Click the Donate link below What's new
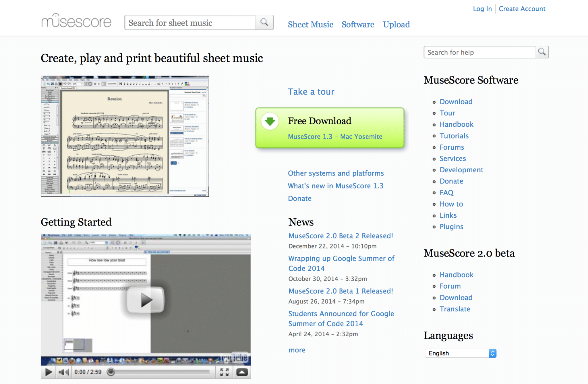 [x=300, y=198]
